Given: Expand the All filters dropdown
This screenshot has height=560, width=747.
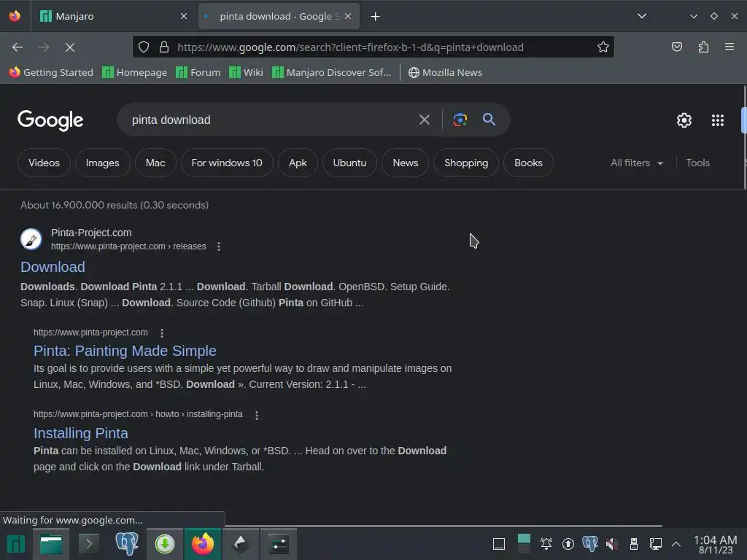Looking at the screenshot, I should 637,163.
